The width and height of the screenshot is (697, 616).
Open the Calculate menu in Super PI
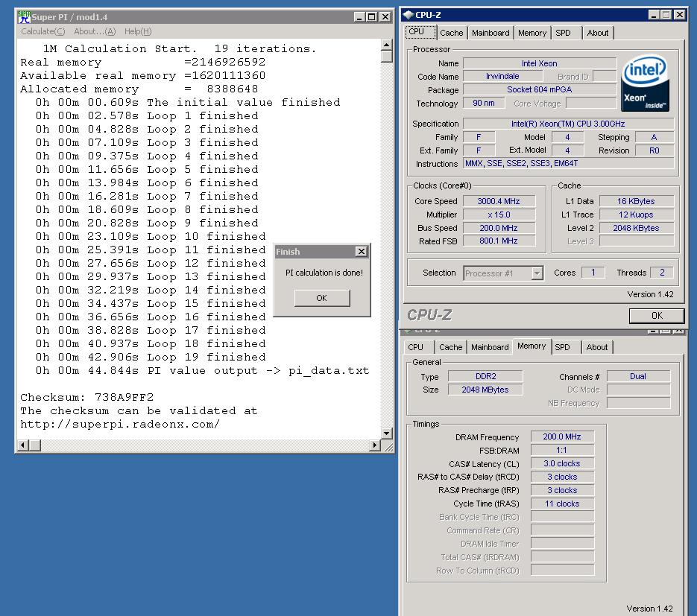(43, 31)
